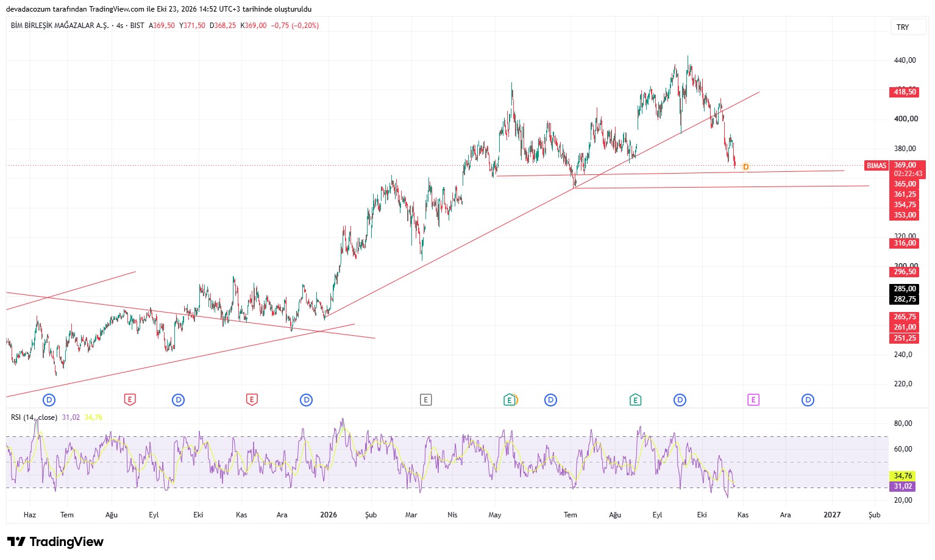The image size is (935, 560).
Task: Click the 02:22:43 countdown timer
Action: point(907,174)
